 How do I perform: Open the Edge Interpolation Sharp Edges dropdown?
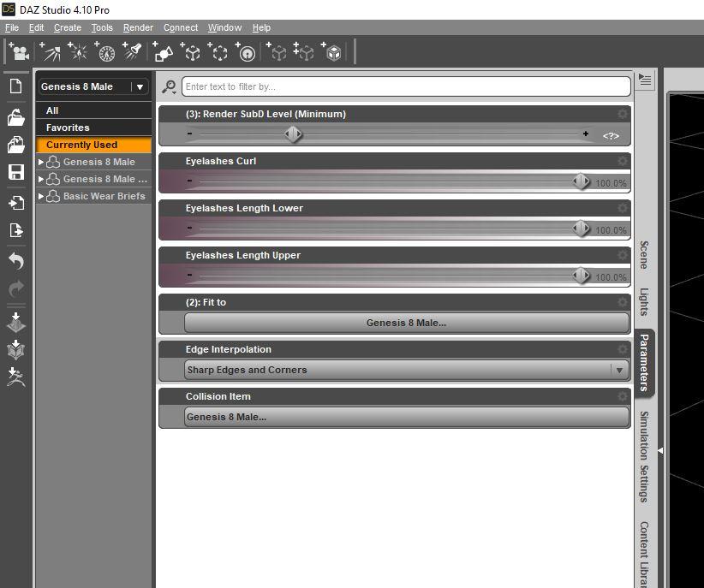(x=407, y=370)
